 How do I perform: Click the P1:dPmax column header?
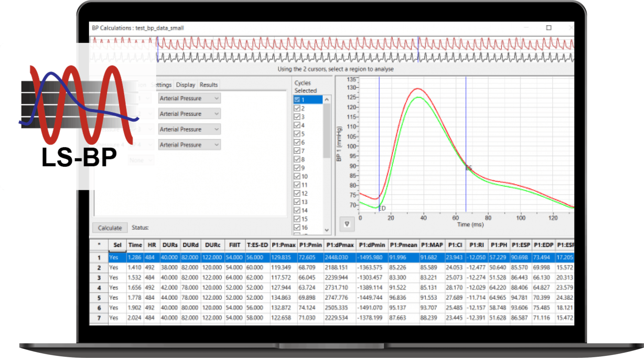pos(340,245)
